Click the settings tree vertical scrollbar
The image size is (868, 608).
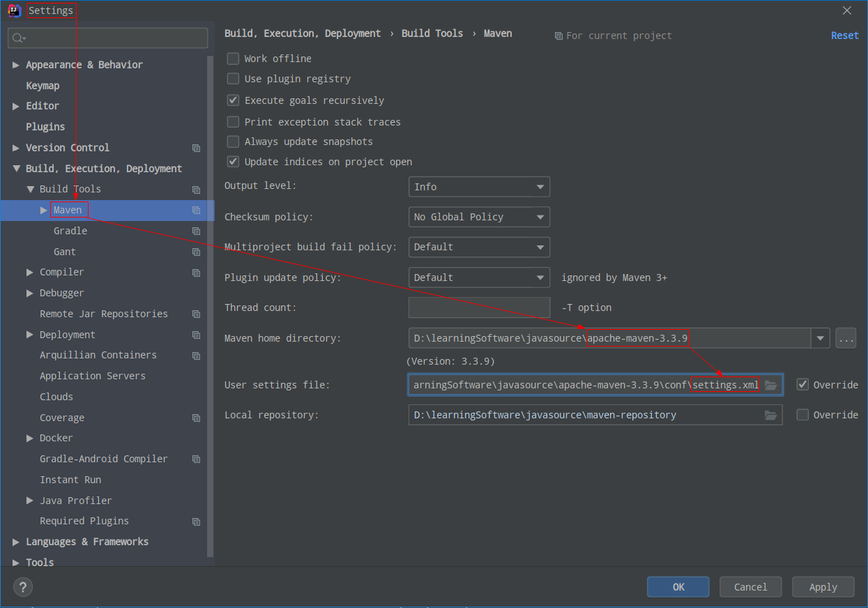click(x=211, y=305)
